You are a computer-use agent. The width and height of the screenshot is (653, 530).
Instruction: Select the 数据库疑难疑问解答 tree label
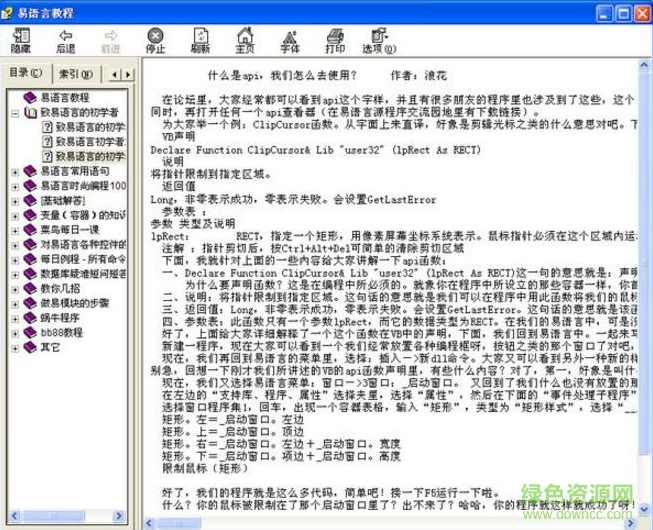tap(83, 274)
